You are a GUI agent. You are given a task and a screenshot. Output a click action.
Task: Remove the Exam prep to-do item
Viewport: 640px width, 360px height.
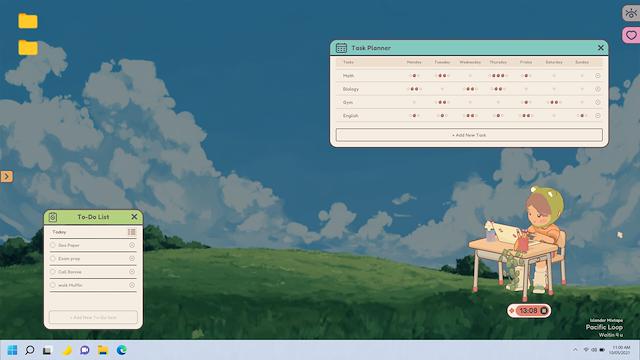tap(132, 258)
